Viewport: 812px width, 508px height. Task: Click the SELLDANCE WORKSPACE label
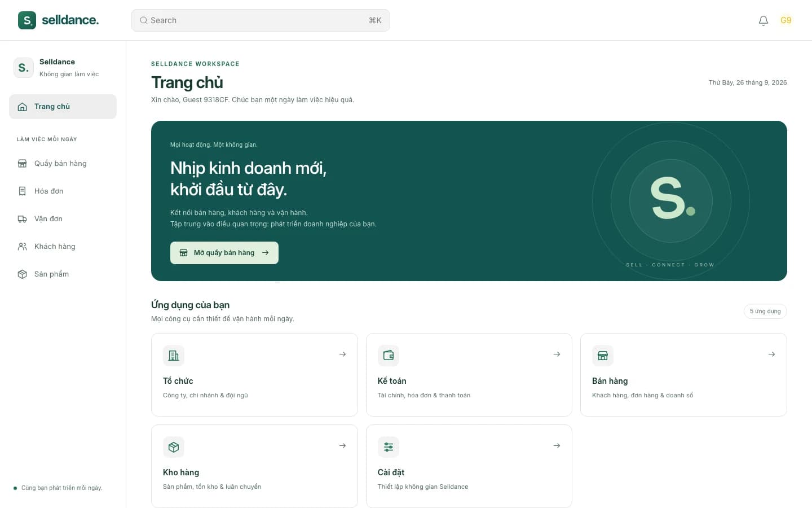195,64
